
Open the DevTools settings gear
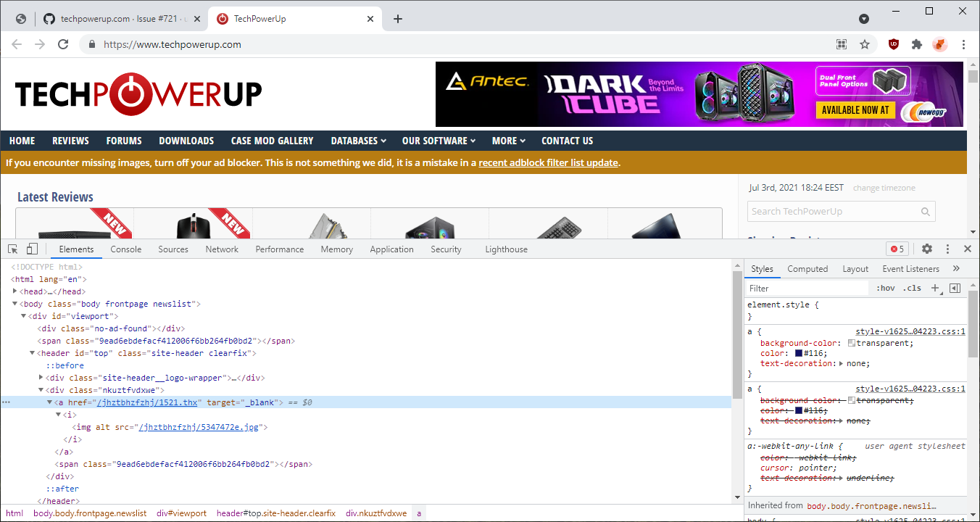[927, 249]
